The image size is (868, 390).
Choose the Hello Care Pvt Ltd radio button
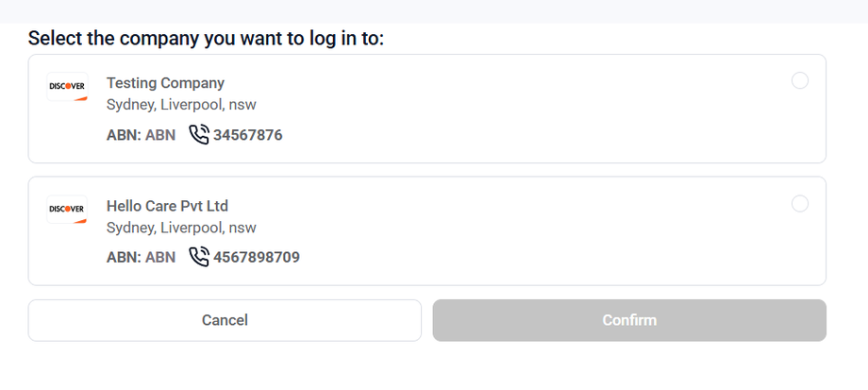[x=800, y=204]
